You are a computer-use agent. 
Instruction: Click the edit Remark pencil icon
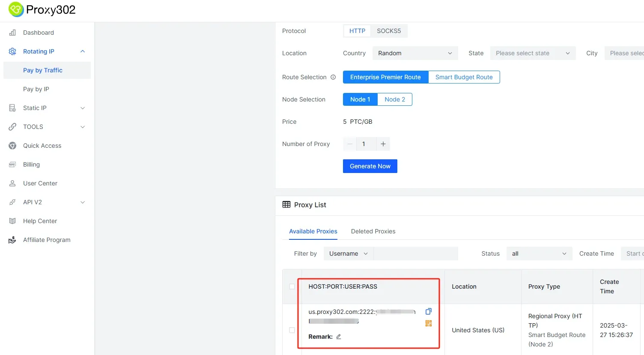(338, 337)
